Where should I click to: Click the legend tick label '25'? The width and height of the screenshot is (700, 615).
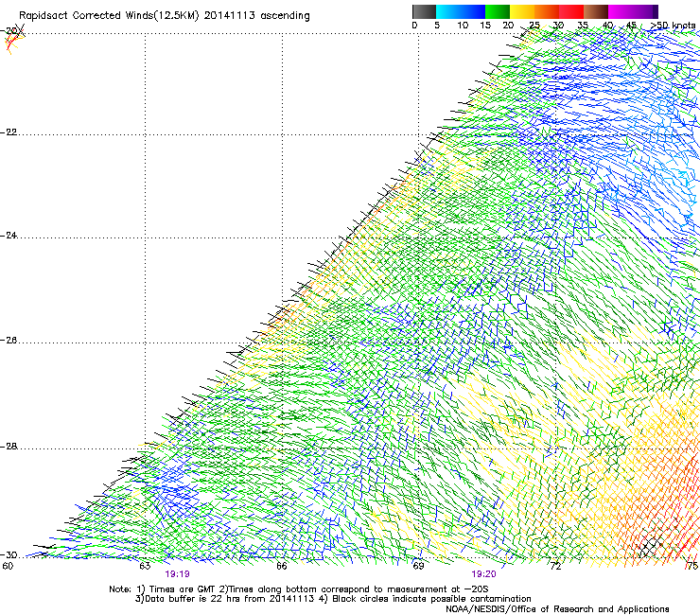pos(534,26)
